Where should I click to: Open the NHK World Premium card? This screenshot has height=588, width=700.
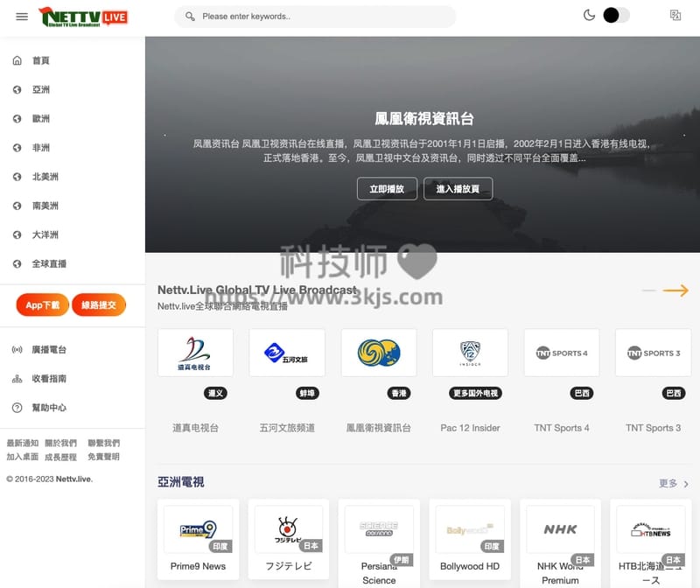(x=560, y=543)
